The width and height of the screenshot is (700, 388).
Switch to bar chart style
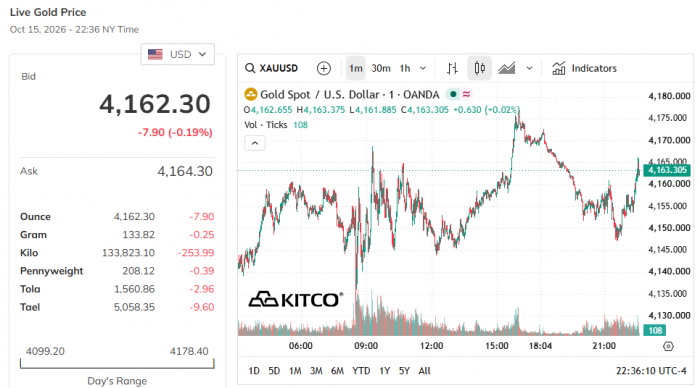point(452,68)
